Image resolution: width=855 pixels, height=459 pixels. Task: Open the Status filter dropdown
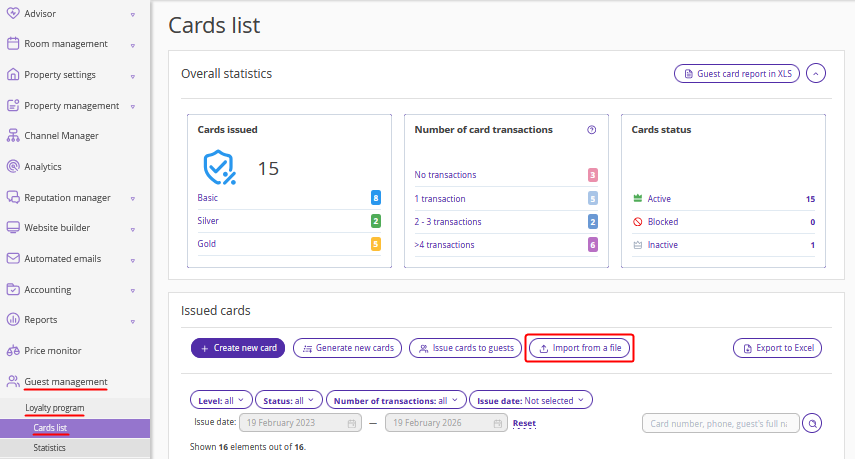pyautogui.click(x=289, y=400)
